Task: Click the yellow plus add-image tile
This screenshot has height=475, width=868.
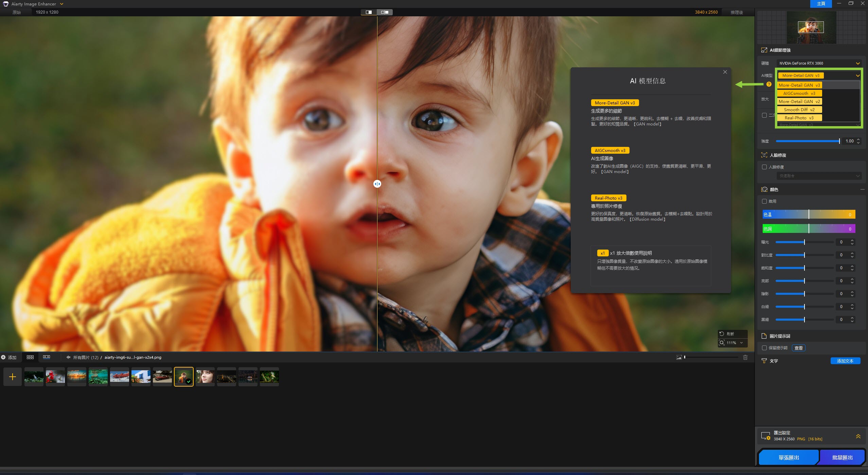Action: click(x=13, y=377)
